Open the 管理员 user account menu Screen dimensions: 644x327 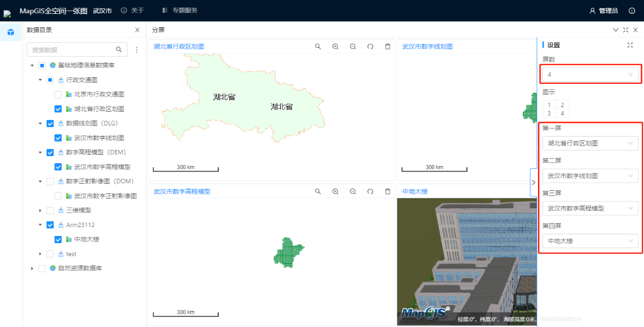(x=604, y=11)
